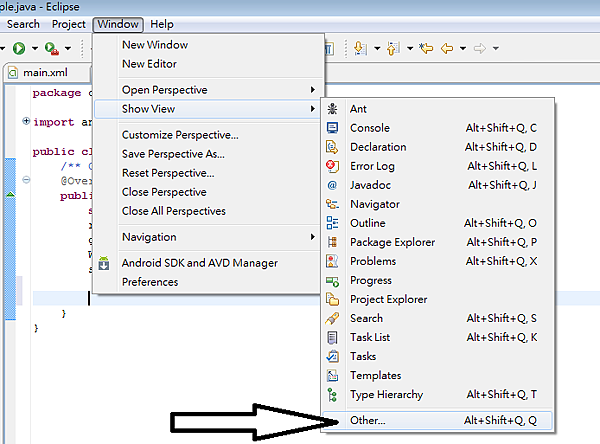Click the Progress view icon
Screen dimensions: 600x444
332,282
